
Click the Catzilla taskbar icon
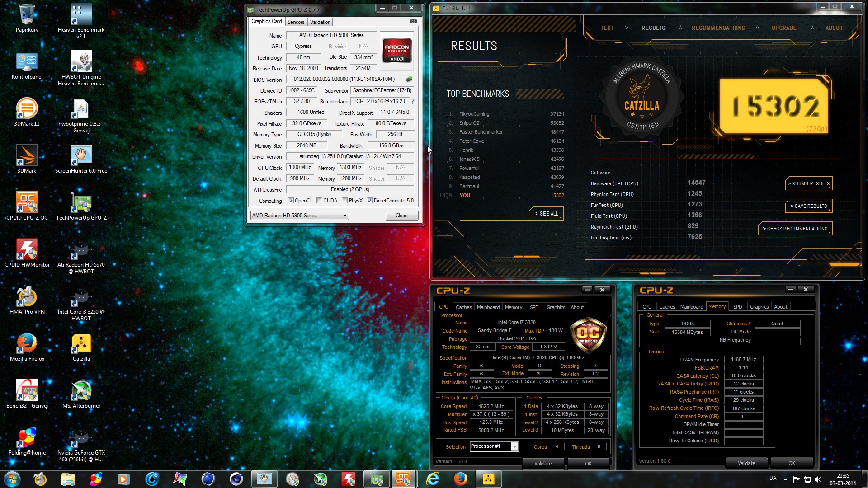[x=489, y=479]
